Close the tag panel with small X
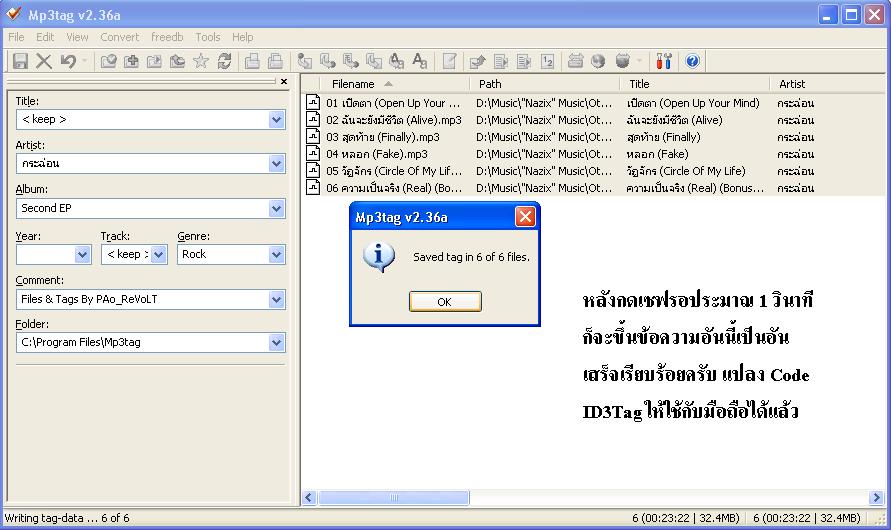Screen dimensions: 891x530 tap(284, 82)
